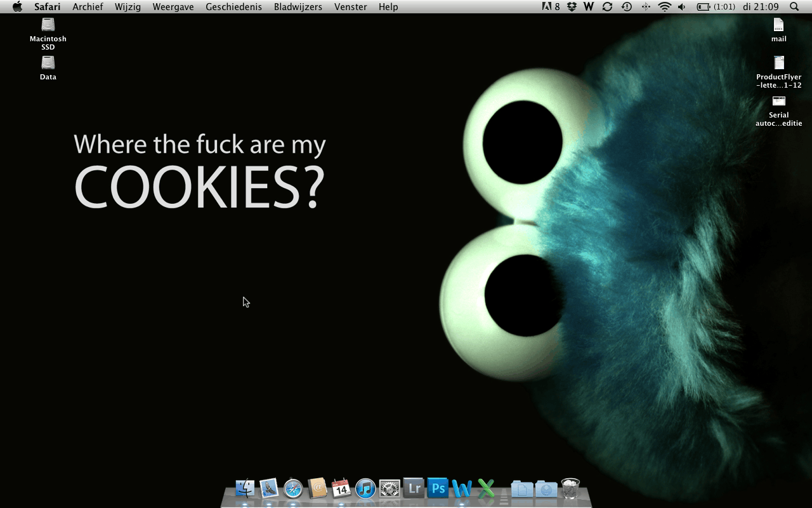Click the di 21:09 clock

[x=761, y=7]
